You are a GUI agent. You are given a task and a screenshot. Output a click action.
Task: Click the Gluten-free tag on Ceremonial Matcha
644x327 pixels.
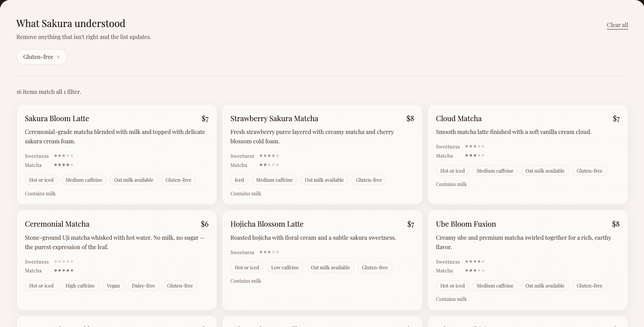(x=180, y=286)
